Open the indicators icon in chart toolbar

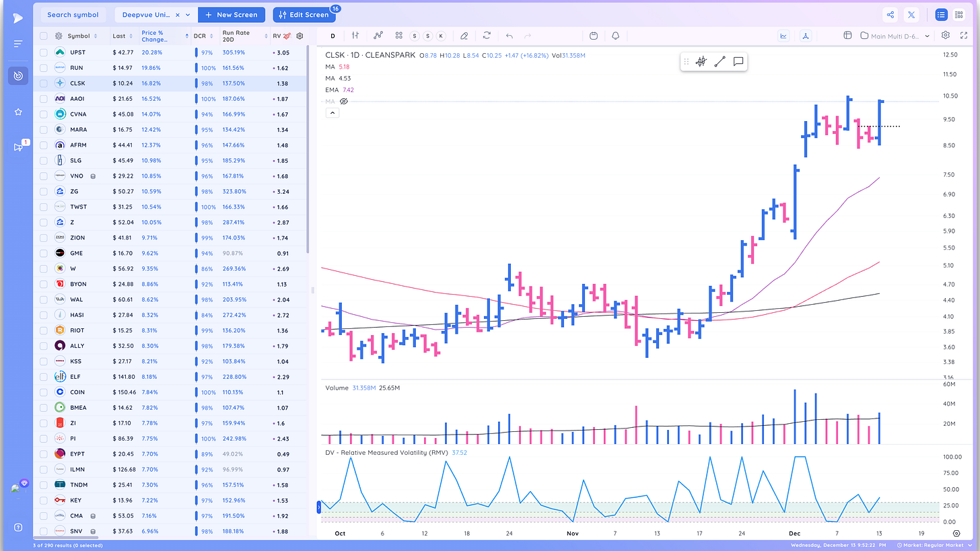click(378, 36)
